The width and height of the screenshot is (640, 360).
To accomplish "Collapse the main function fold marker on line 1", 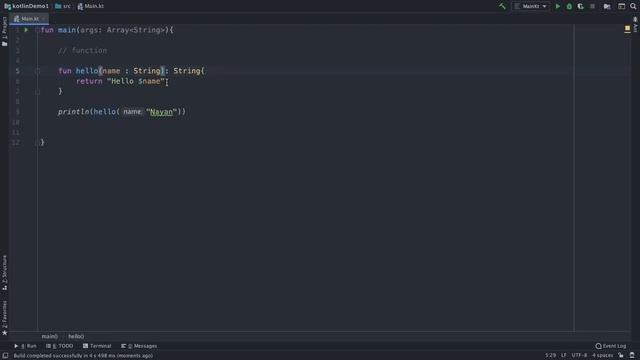I will point(37,30).
